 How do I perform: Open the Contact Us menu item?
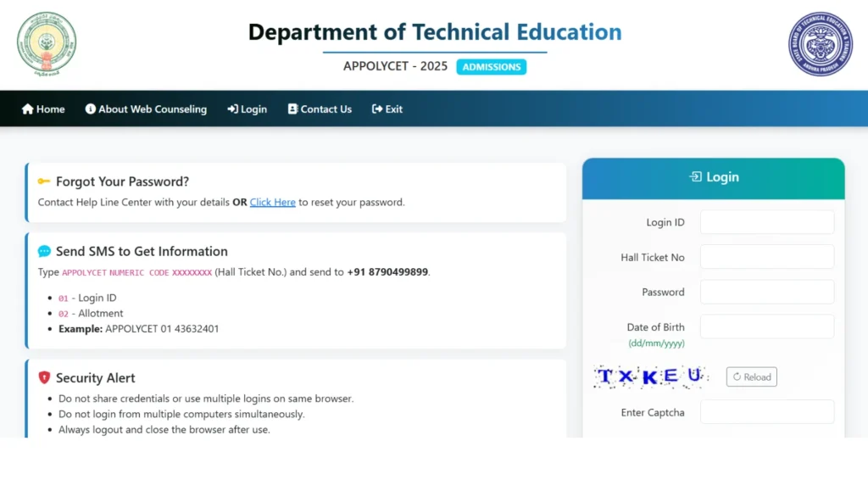(320, 109)
